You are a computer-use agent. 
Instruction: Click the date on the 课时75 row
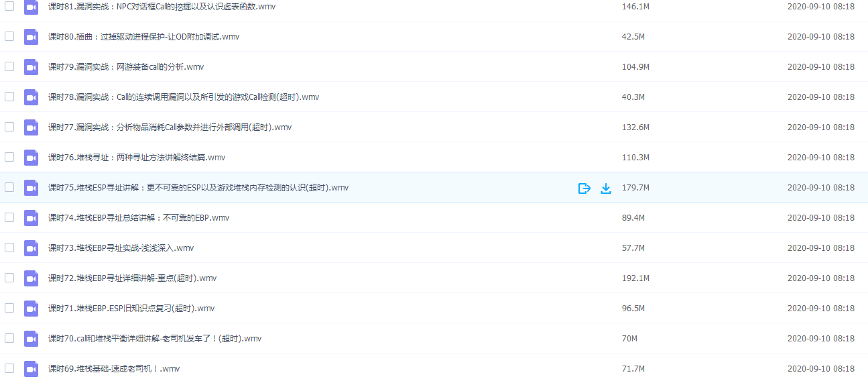click(821, 188)
